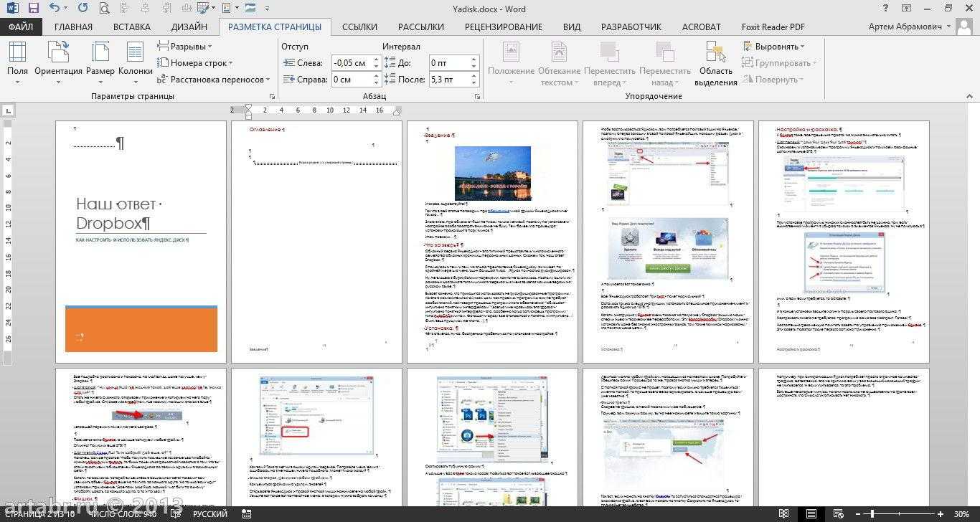The image size is (980, 522).
Task: Open print preview from the quick access toolbar
Action: pos(105,9)
